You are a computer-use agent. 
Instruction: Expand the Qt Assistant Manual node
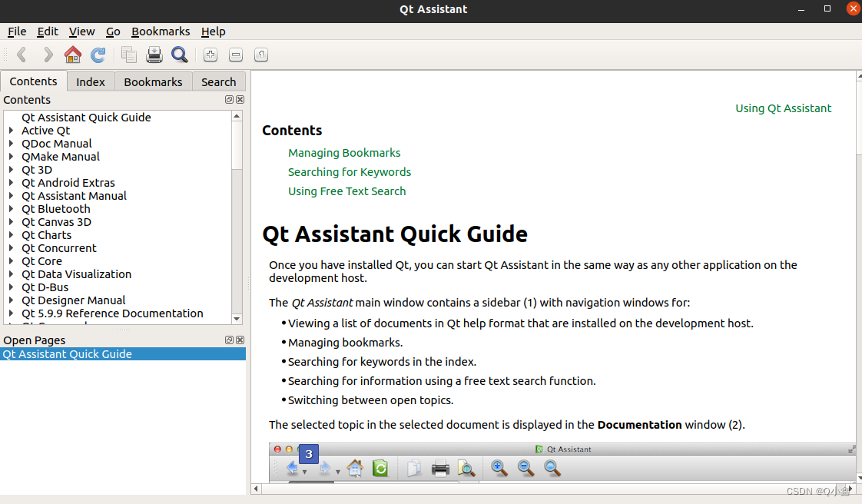coord(11,196)
